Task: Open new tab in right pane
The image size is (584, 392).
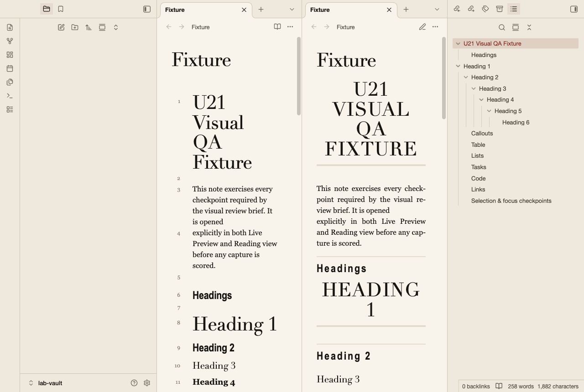Action: [406, 9]
